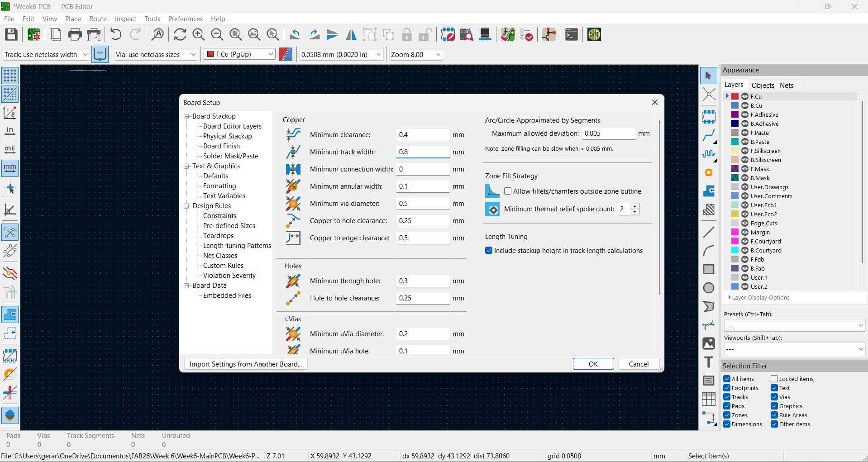Viewport: 868px width, 462px height.
Task: Uncheck Include stackup height in track length
Action: (489, 251)
